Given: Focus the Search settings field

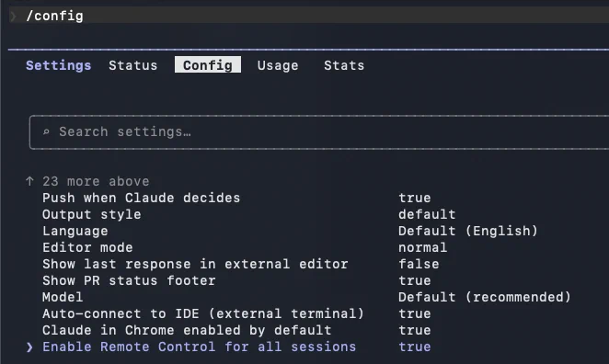Looking at the screenshot, I should click(x=318, y=132).
